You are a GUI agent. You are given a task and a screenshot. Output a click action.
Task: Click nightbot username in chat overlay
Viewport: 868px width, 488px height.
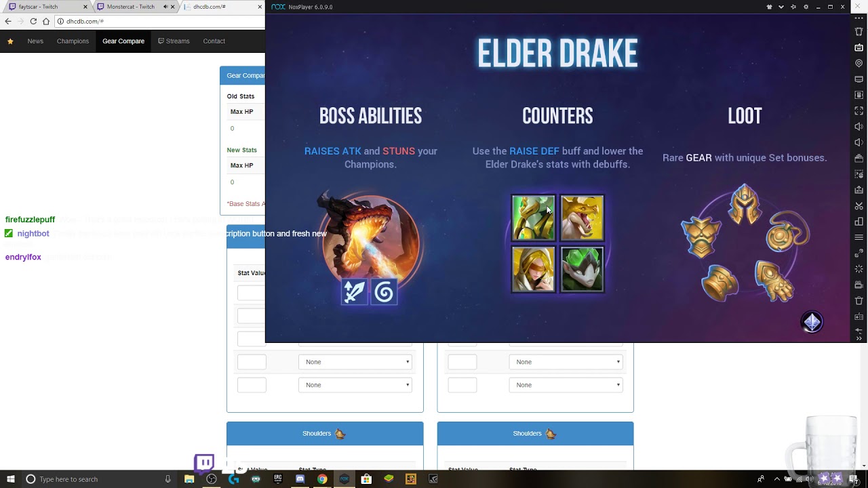pos(33,233)
